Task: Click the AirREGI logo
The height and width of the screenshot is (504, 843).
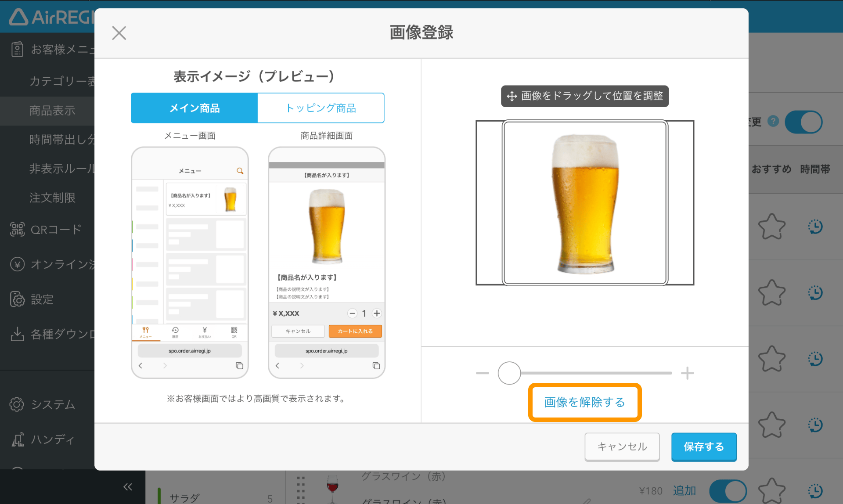Action: [52, 18]
